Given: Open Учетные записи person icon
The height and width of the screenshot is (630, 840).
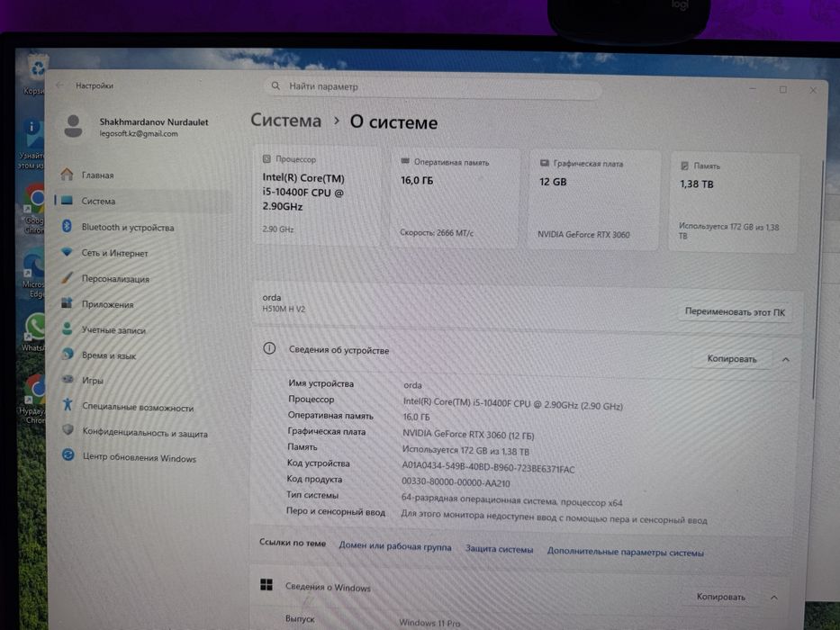Looking at the screenshot, I should (x=67, y=328).
